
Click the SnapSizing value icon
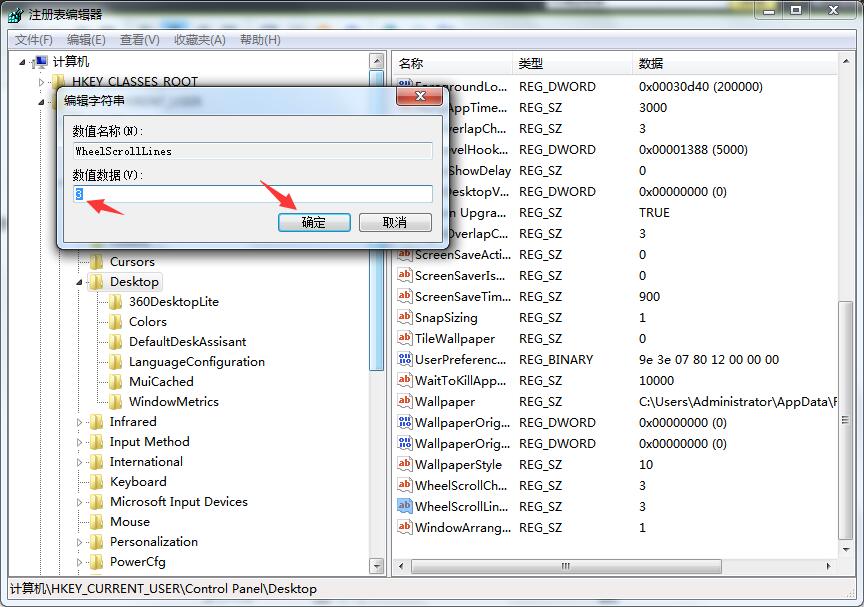(x=405, y=317)
